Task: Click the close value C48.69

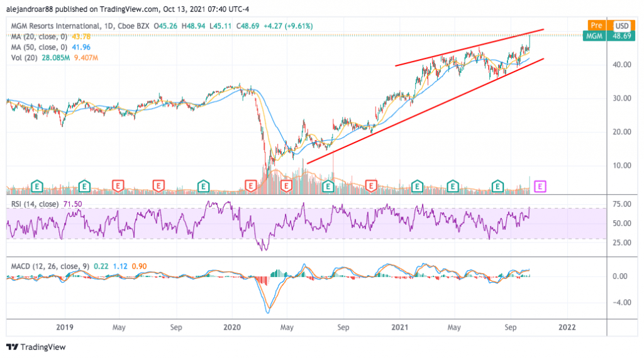Action: coord(248,26)
